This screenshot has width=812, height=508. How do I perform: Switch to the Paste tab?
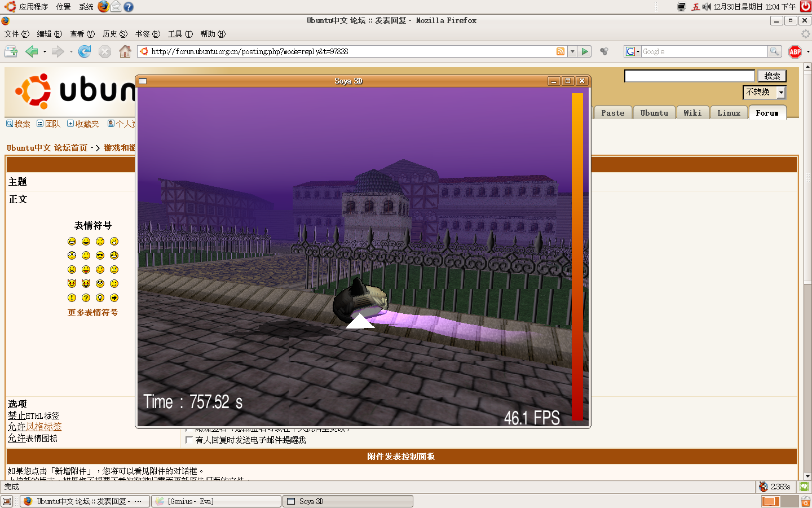click(612, 113)
